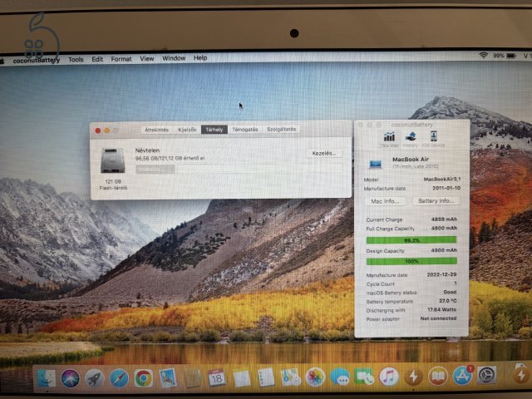
Task: Open the Edit menu
Action: tap(97, 59)
